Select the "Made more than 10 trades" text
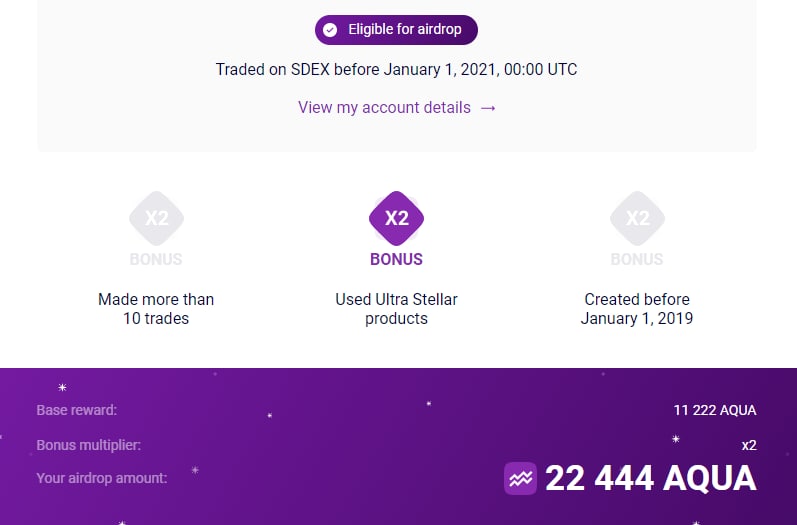 156,309
